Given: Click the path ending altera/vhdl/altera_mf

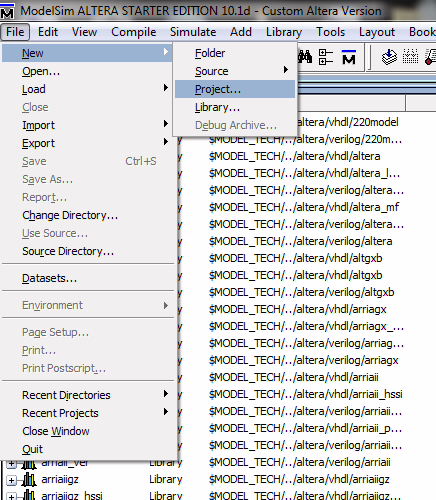Looking at the screenshot, I should 304,207.
